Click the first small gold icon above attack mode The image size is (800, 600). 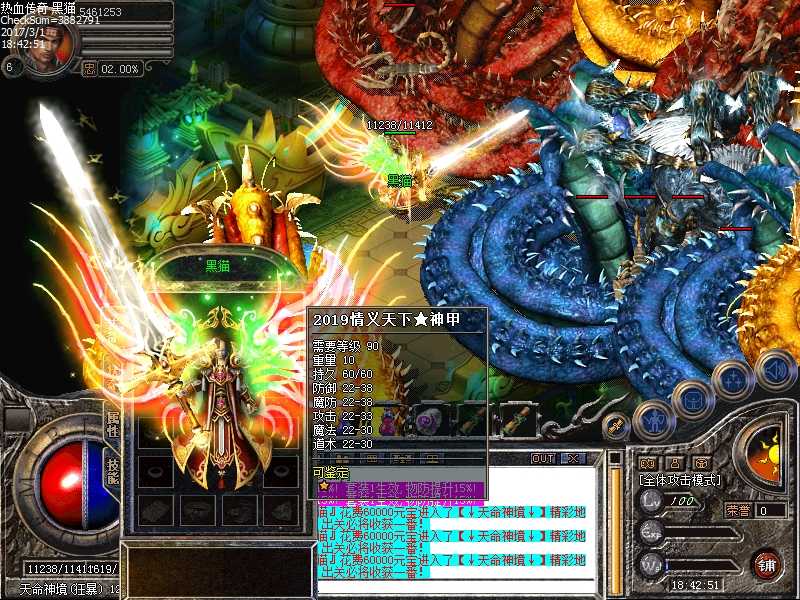click(x=648, y=463)
